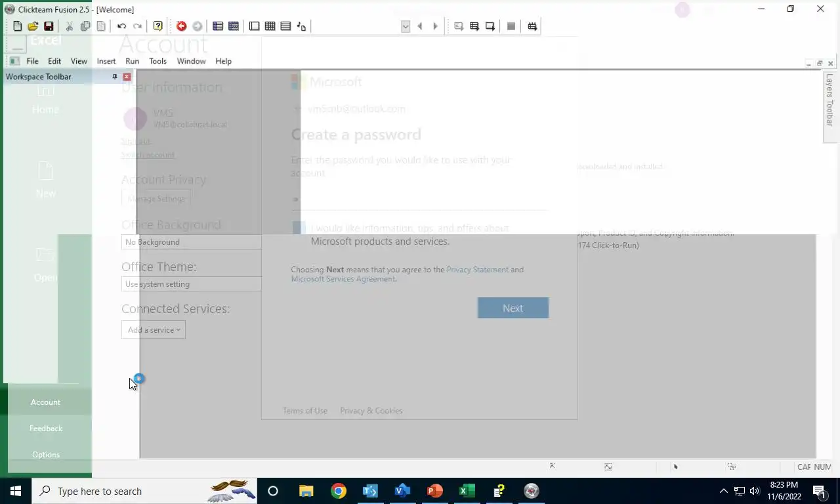840x504 pixels.
Task: Click the Paste clipboard icon
Action: [101, 26]
